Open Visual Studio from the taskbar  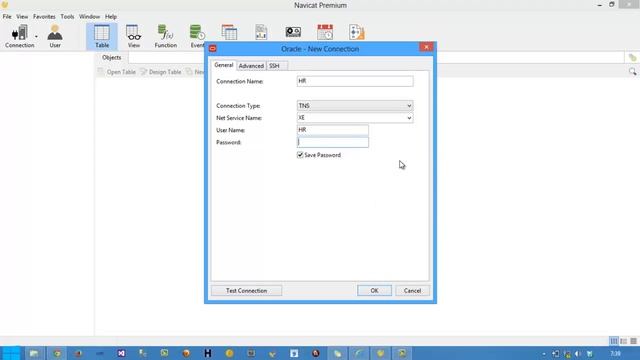click(121, 353)
